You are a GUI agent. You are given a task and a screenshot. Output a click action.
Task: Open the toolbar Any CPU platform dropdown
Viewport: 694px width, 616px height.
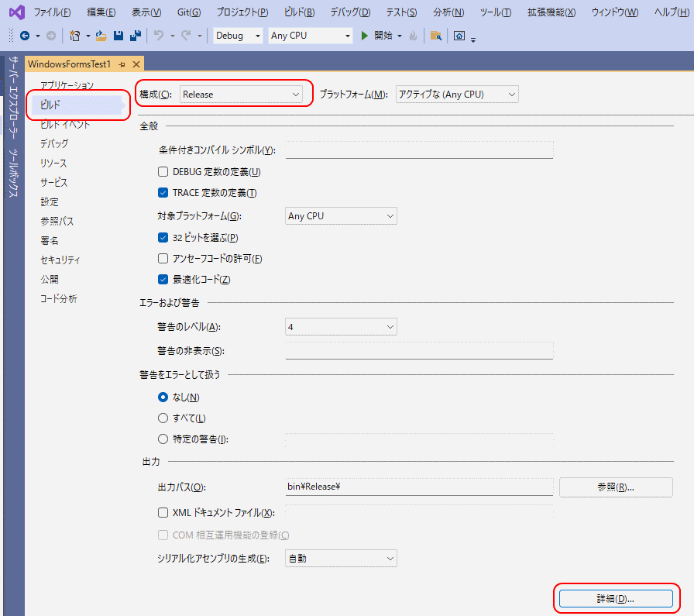click(x=311, y=36)
